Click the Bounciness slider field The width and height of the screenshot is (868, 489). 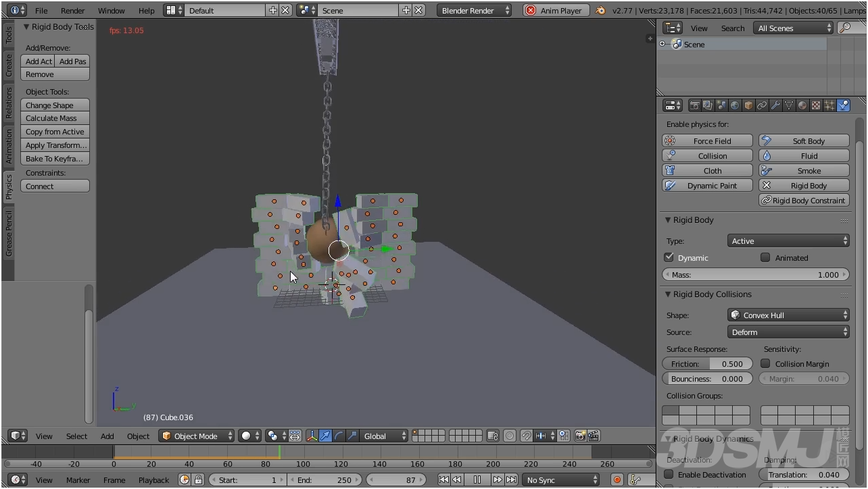707,378
